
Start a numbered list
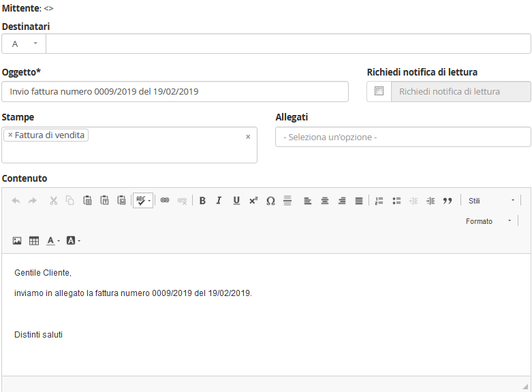click(379, 201)
